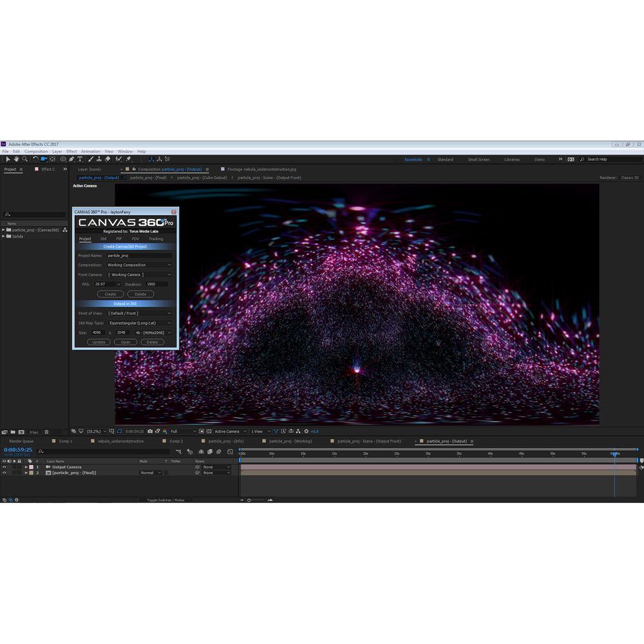Select the Zoom magnifier tool
The width and height of the screenshot is (644, 644).
click(x=24, y=159)
